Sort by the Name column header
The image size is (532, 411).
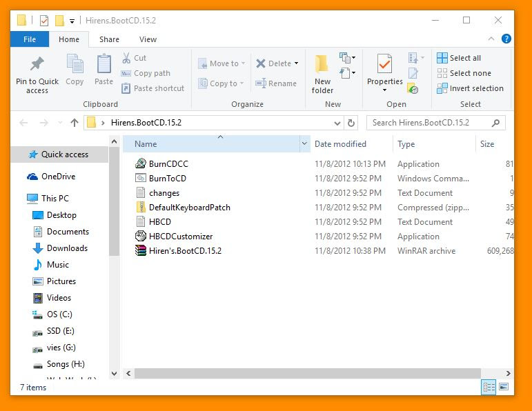click(211, 144)
